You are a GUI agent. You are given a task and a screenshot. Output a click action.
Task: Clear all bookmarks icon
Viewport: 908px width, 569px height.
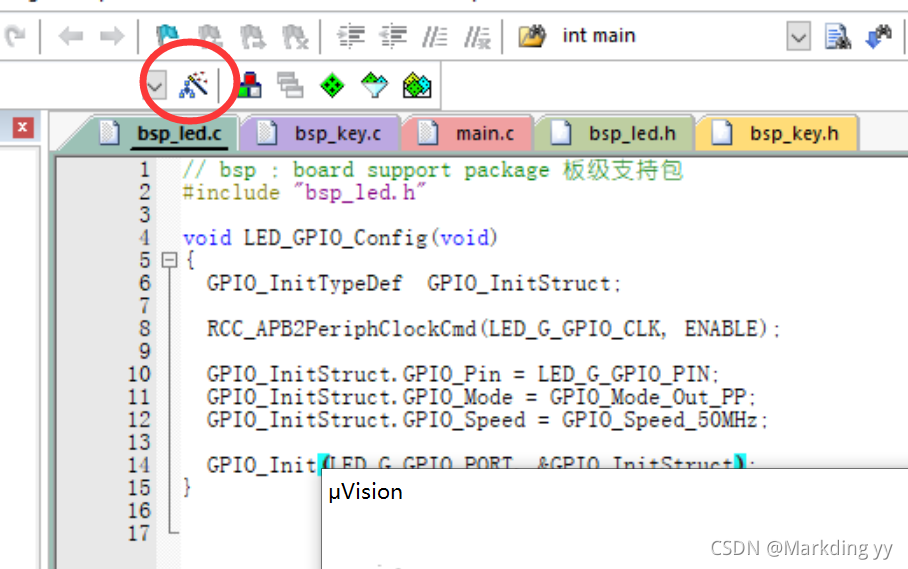[295, 36]
